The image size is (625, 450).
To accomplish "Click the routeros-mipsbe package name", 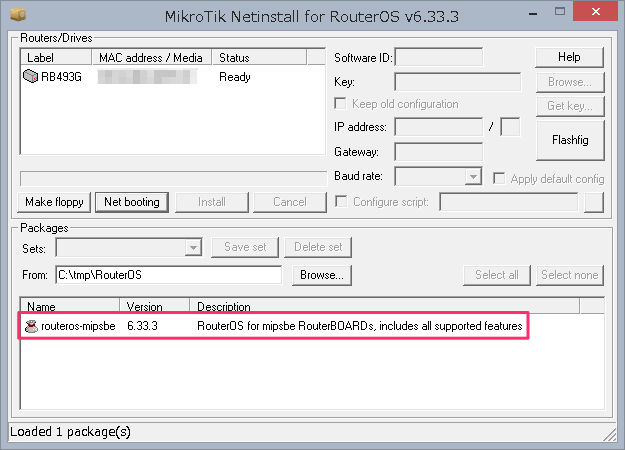I will pyautogui.click(x=79, y=326).
